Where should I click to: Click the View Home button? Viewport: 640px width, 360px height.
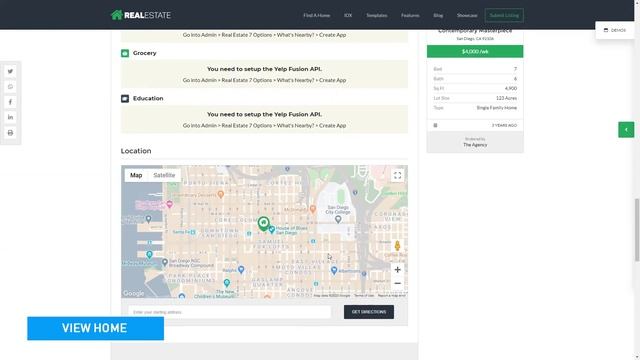(x=96, y=328)
